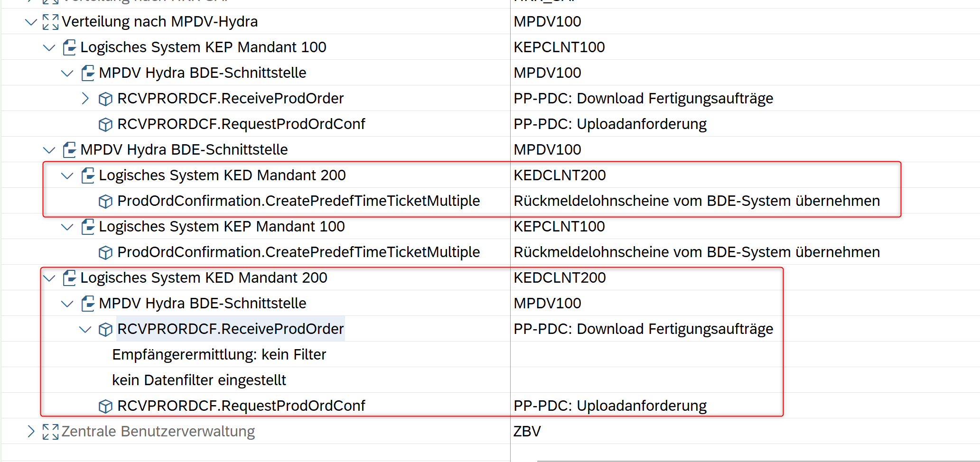
Task: Click the system icon beside the first Logisches System KEP Mandant 100
Action: (x=69, y=47)
